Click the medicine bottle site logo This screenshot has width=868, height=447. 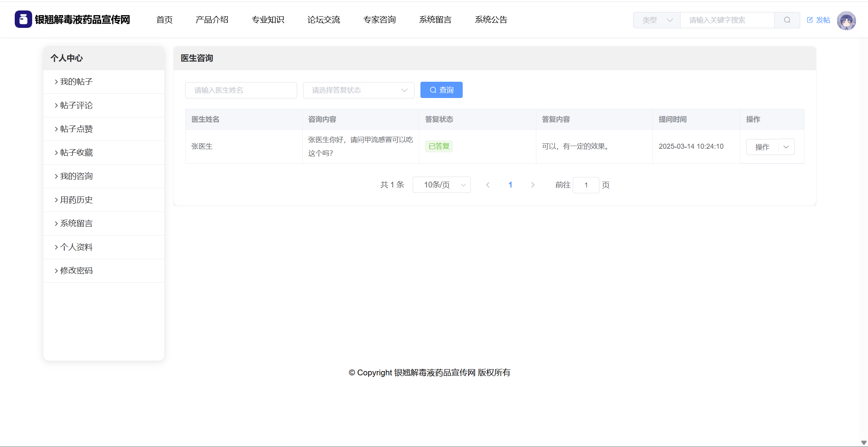[23, 19]
